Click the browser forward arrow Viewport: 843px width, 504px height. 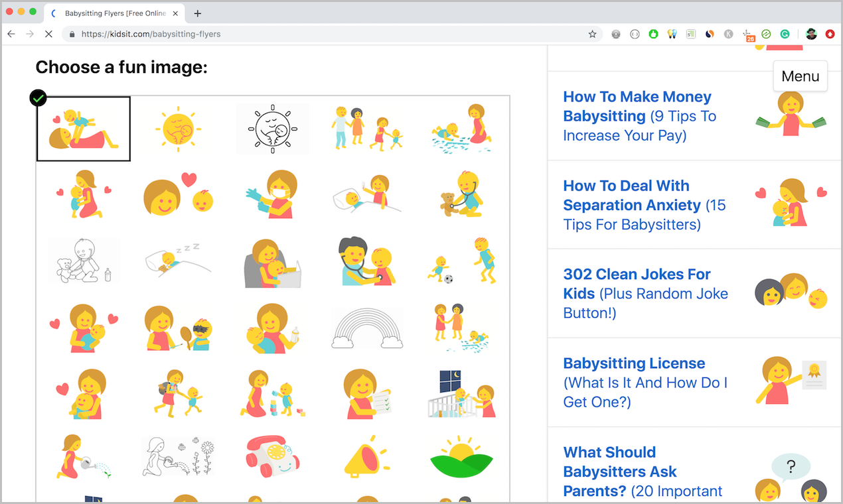30,34
